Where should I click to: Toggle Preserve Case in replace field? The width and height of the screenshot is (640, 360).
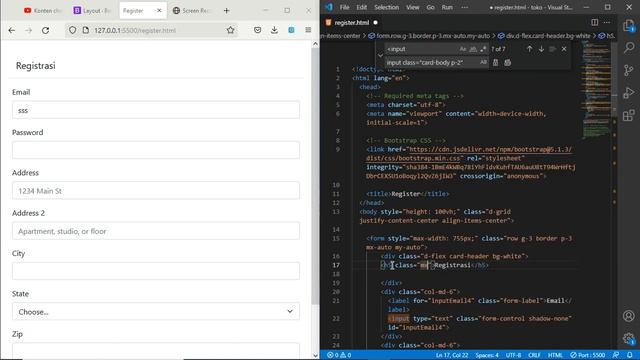pyautogui.click(x=483, y=62)
